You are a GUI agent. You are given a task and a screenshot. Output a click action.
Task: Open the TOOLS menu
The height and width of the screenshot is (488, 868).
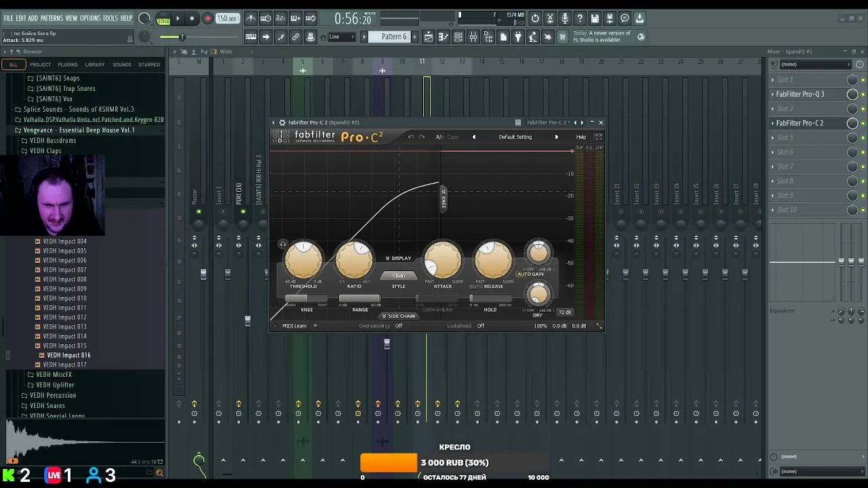[x=111, y=18]
